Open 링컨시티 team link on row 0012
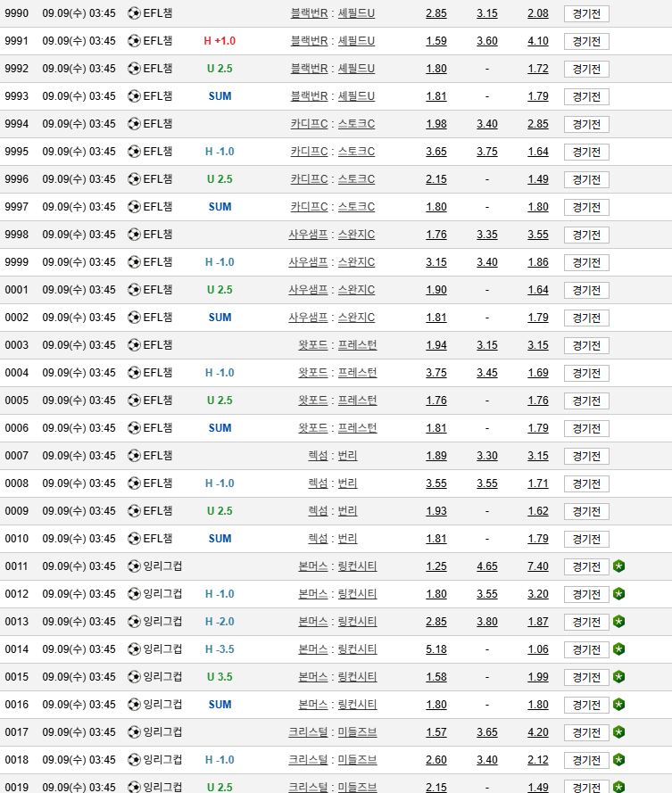 click(357, 594)
